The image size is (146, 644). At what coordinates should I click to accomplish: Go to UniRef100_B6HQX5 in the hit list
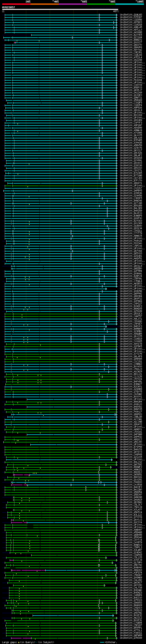(131, 308)
